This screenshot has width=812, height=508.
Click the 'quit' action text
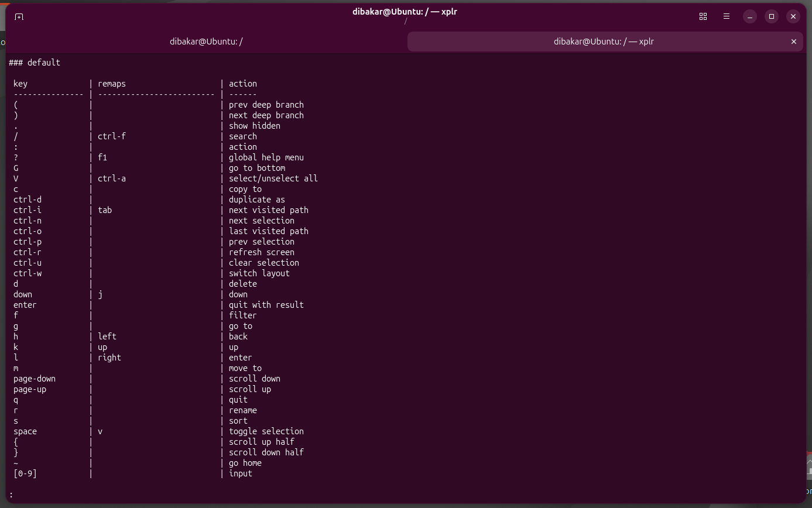pos(238,400)
